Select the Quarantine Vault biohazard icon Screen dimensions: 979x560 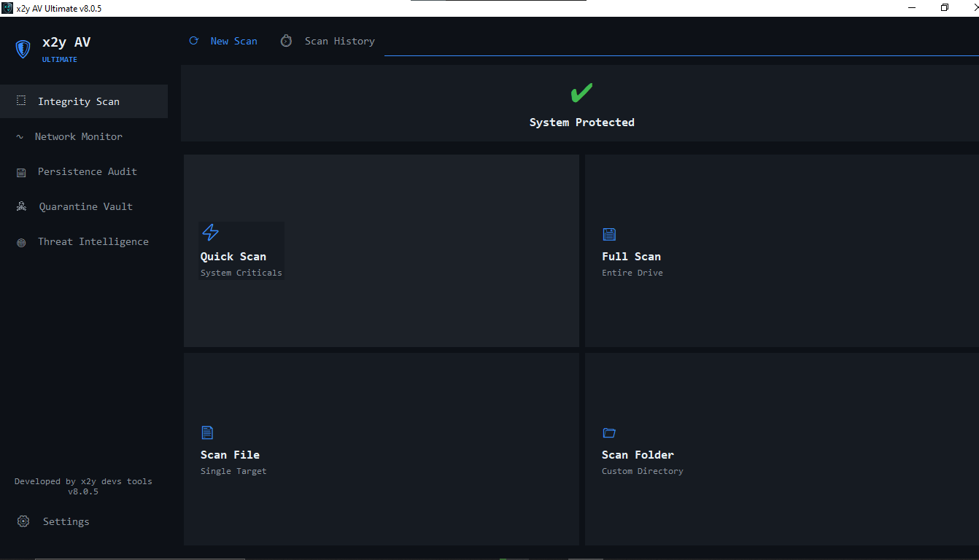[20, 206]
